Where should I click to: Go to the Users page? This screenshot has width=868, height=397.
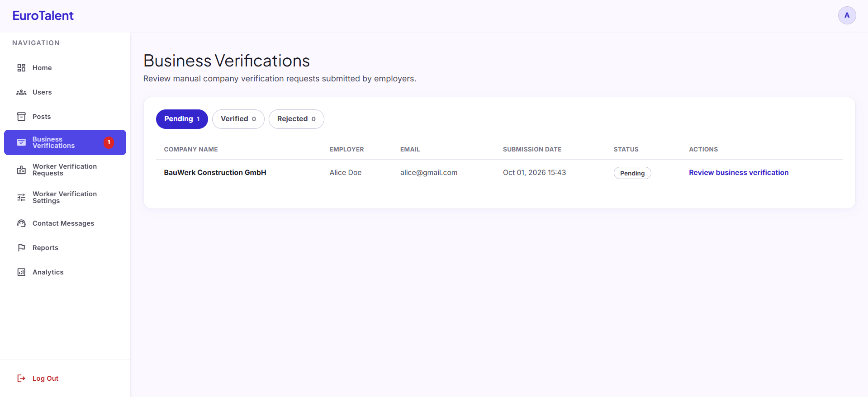pos(65,92)
